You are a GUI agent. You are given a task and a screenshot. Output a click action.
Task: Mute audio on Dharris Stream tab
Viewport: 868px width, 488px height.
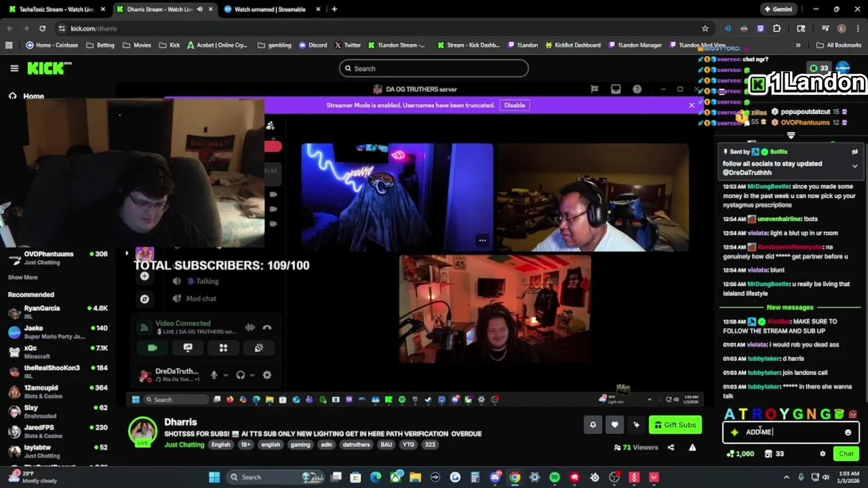pos(199,9)
